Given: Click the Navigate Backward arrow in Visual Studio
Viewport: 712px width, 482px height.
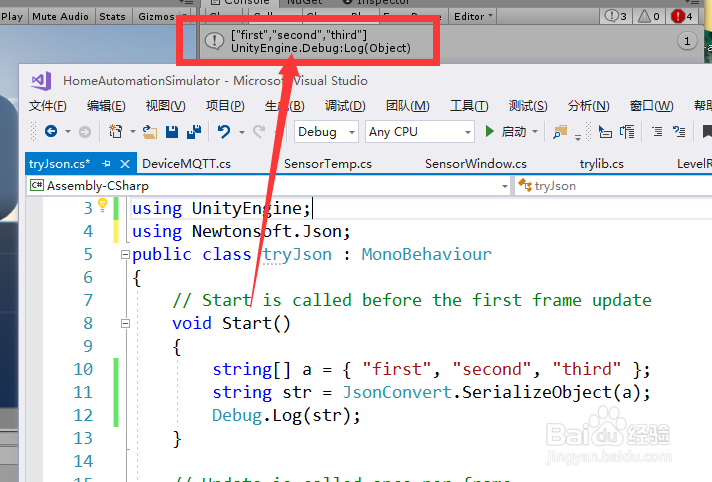Looking at the screenshot, I should click(x=51, y=132).
